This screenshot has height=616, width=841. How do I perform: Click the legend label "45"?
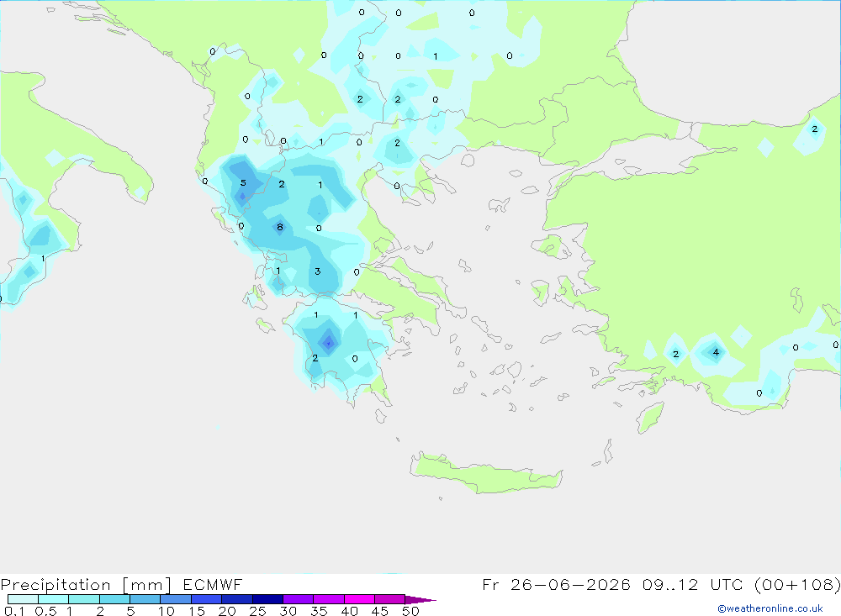(x=380, y=611)
